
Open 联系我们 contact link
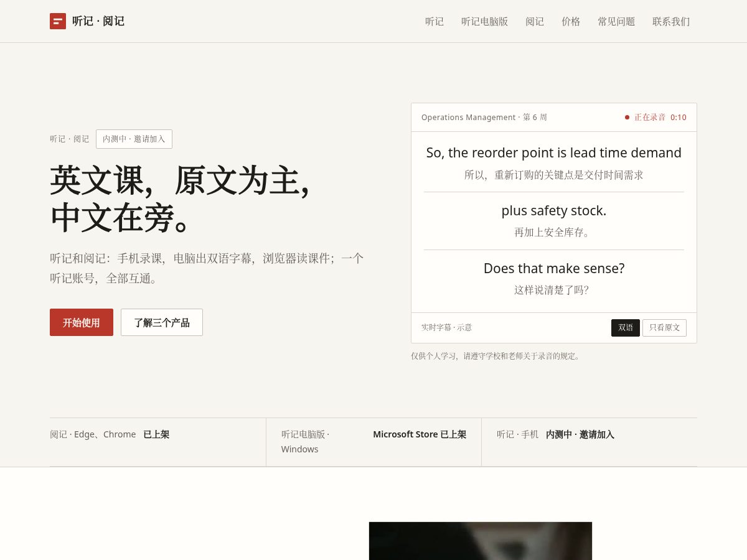point(671,22)
